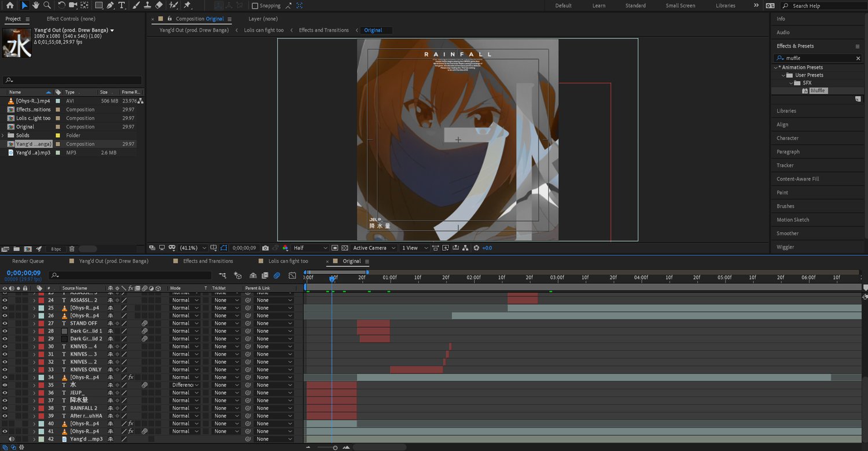Open the Character panel
This screenshot has width=868, height=451.
click(788, 138)
